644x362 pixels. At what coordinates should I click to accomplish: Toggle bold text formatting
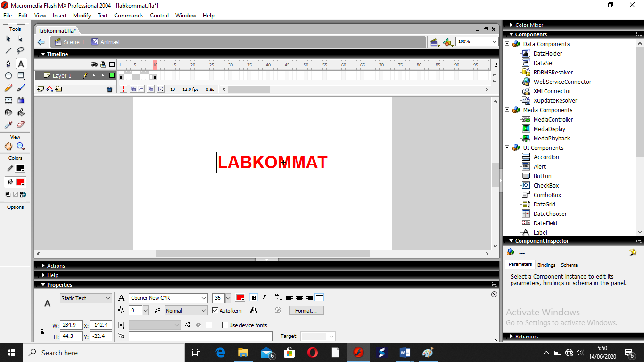(254, 297)
